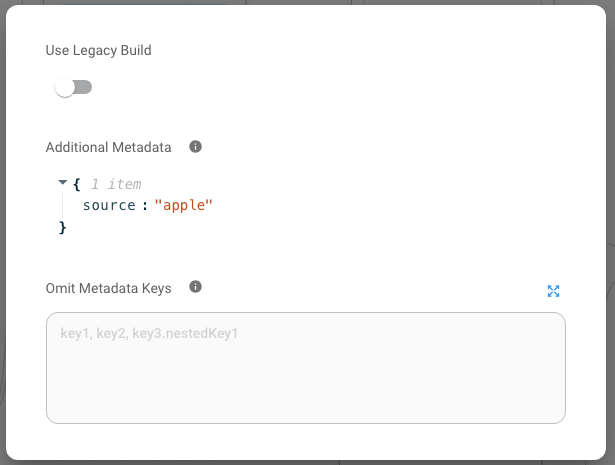Image resolution: width=615 pixels, height=465 pixels.
Task: Focus the Omit Metadata Keys text box
Action: point(305,367)
